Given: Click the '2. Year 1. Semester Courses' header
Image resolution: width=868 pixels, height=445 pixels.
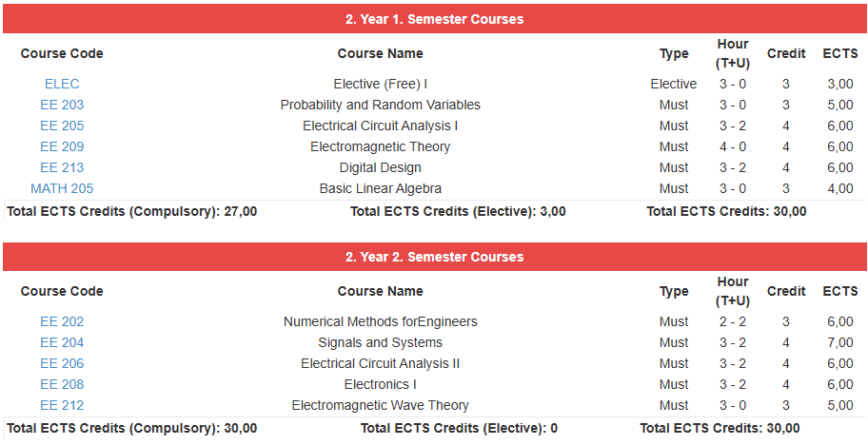Looking at the screenshot, I should click(434, 19).
